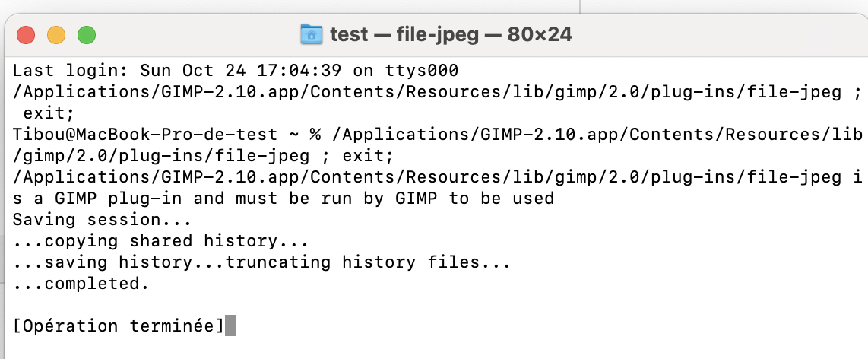
Task: Click the "Tibou@MacBook-Pro-de-test" prompt text
Action: point(145,135)
